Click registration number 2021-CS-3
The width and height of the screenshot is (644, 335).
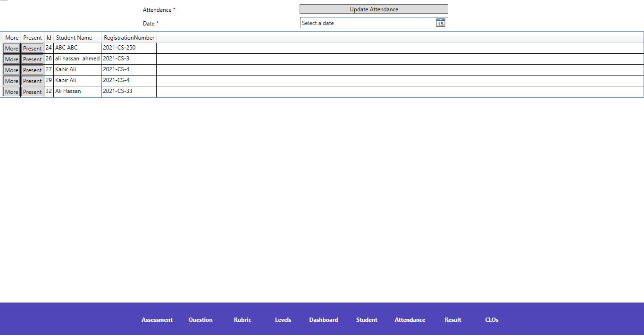click(x=129, y=59)
